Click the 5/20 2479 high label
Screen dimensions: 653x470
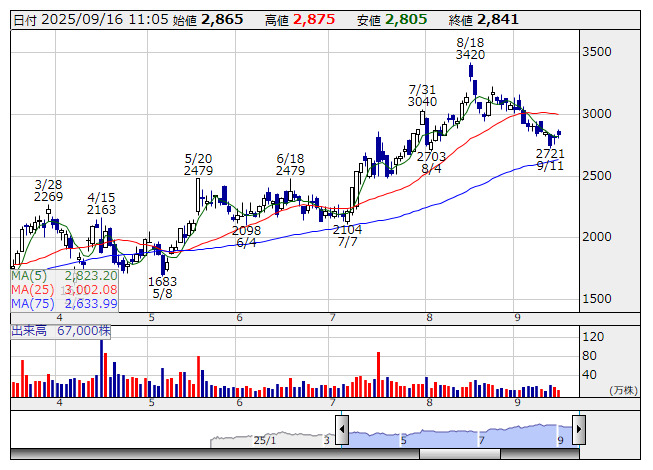[x=199, y=164]
